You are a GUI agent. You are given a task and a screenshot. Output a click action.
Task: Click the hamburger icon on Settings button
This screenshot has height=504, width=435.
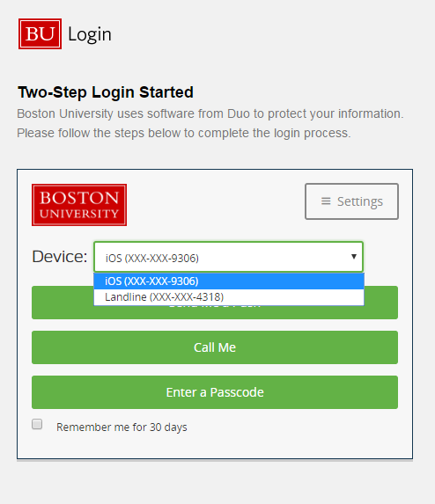326,201
